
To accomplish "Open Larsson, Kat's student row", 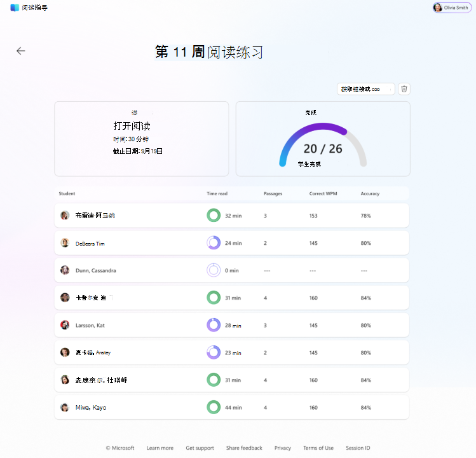I will (x=231, y=325).
